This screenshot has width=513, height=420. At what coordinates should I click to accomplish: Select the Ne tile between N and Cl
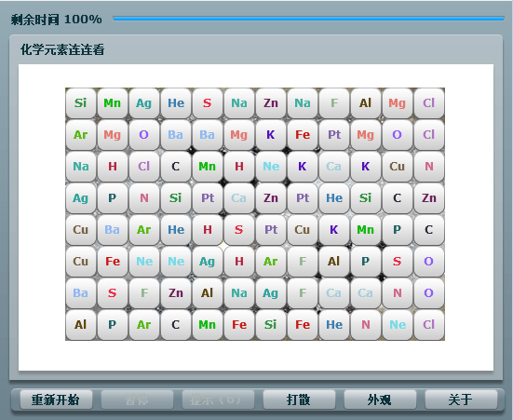398,324
